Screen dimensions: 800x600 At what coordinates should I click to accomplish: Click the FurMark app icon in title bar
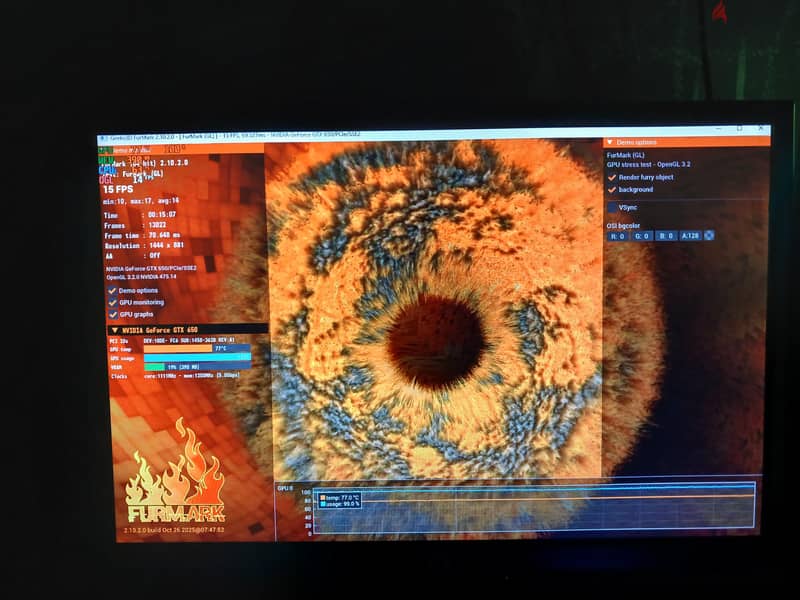pyautogui.click(x=101, y=138)
